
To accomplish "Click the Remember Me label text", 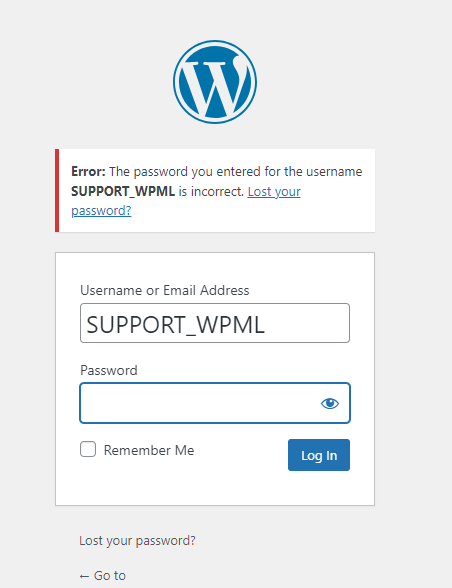I will (x=149, y=450).
